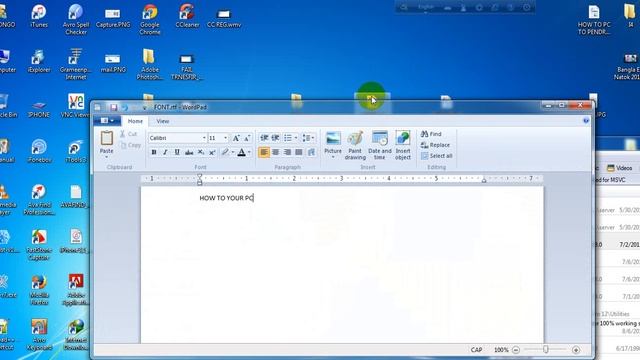Toggle Underline formatting

click(x=177, y=152)
